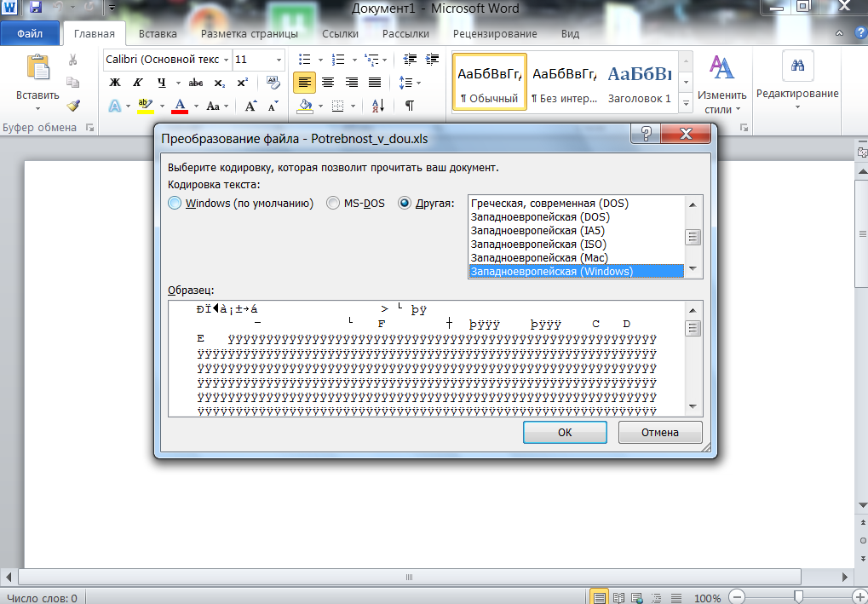Select the "Windows (по умолчанию)" encoding option
Viewport: 868px width, 604px height.
click(175, 204)
